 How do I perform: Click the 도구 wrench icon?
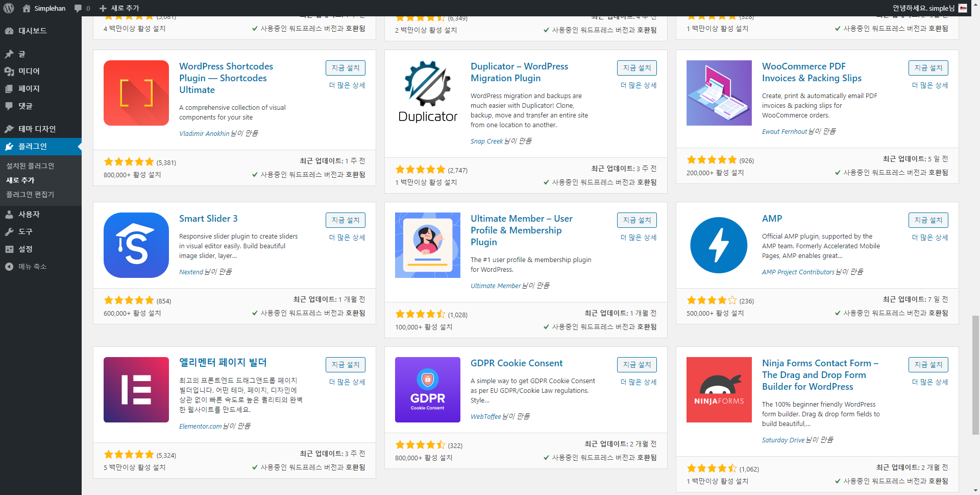[9, 231]
